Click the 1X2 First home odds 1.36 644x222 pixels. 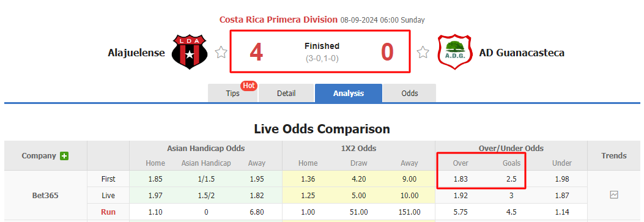click(308, 179)
